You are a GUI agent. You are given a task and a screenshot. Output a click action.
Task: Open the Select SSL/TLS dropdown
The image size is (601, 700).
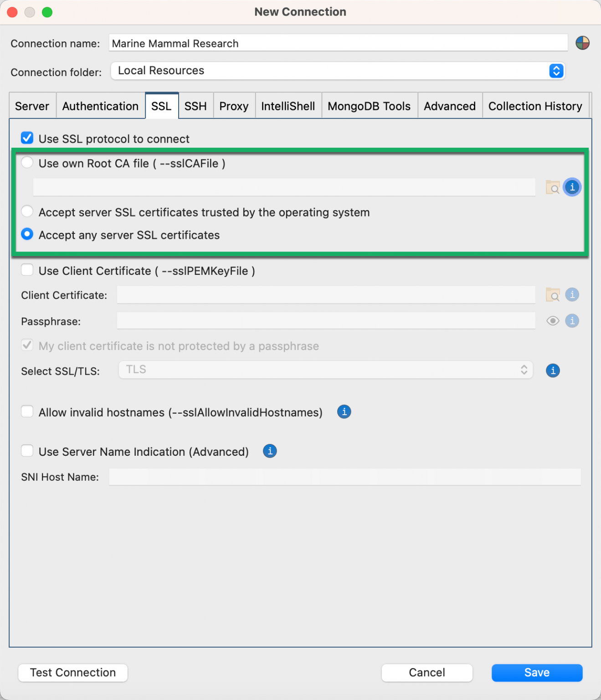click(524, 370)
